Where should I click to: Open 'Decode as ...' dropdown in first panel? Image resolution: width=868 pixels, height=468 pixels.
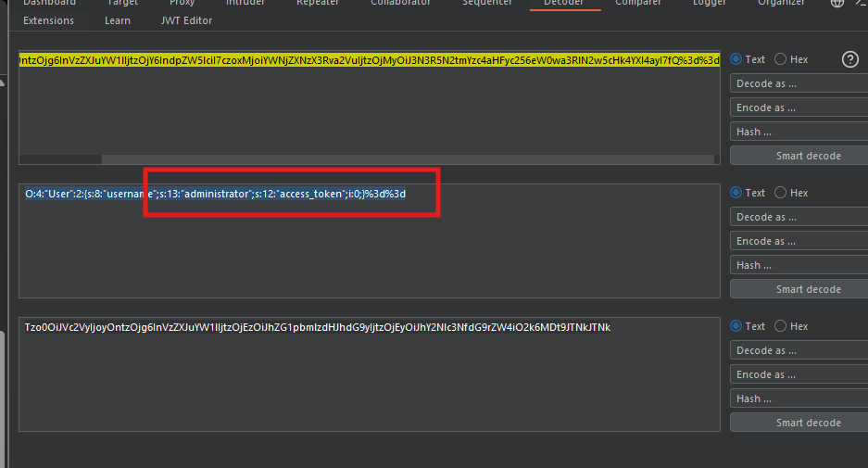point(799,83)
